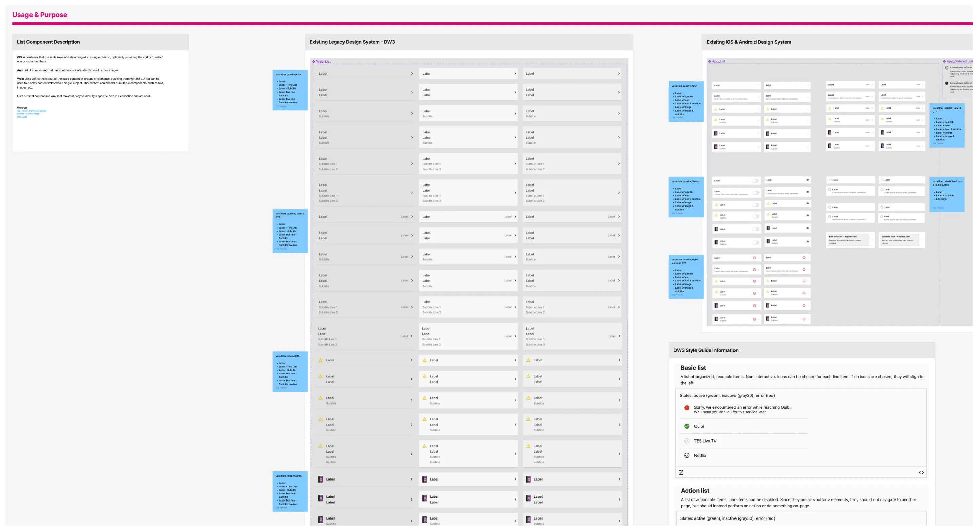Select the first radio button in the leftmost radio column
Viewport: 980px width, 529px height.
[x=830, y=207]
